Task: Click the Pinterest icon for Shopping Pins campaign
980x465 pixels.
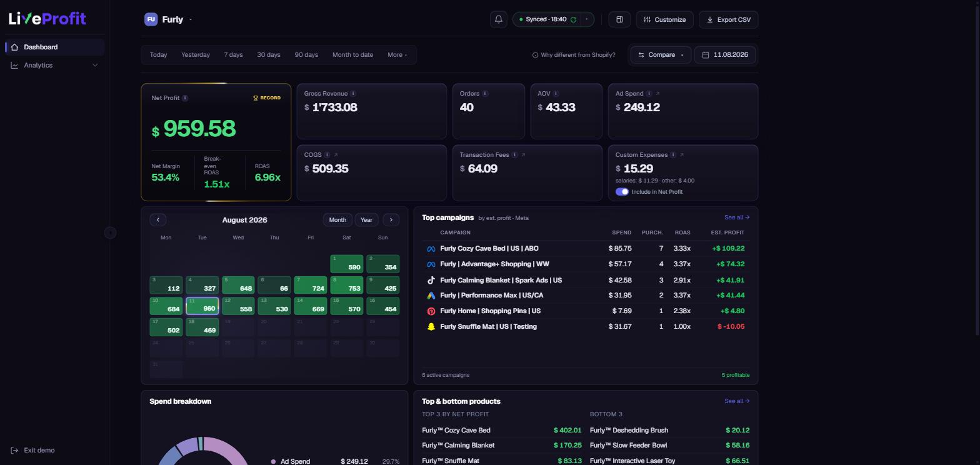Action: 431,311
